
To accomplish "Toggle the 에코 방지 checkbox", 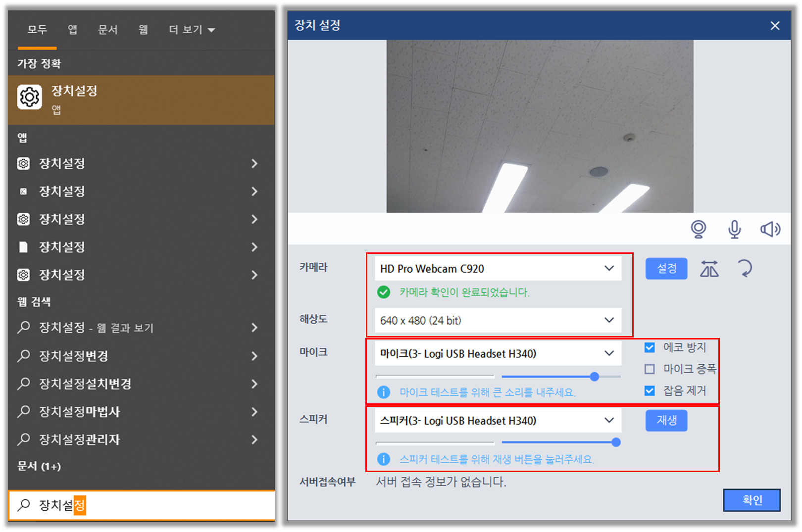I will click(x=650, y=347).
